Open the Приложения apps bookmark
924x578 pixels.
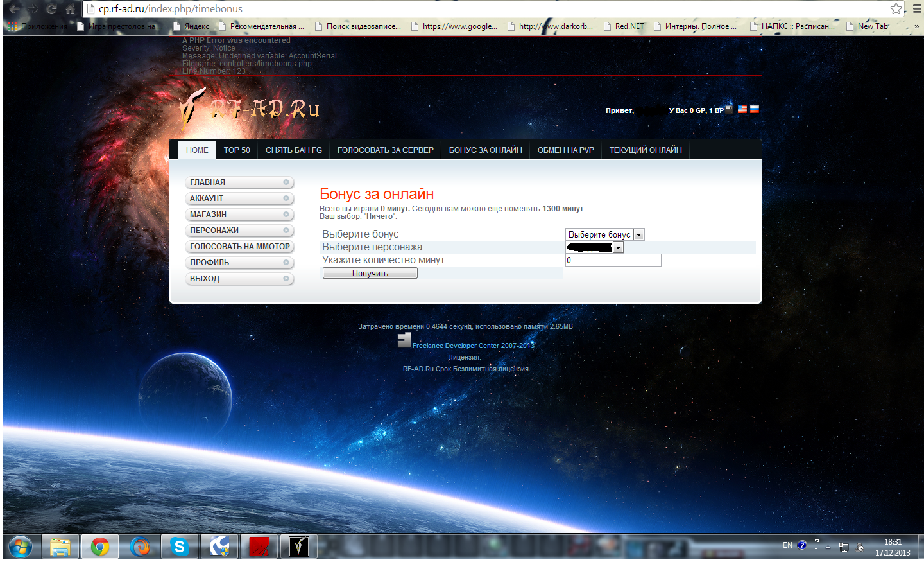(38, 26)
